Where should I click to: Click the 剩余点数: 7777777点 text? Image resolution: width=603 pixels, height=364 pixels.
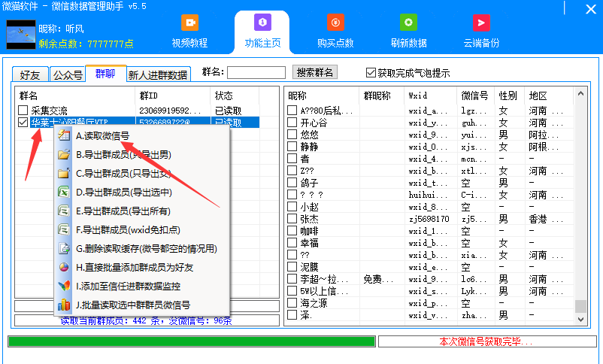(x=86, y=44)
